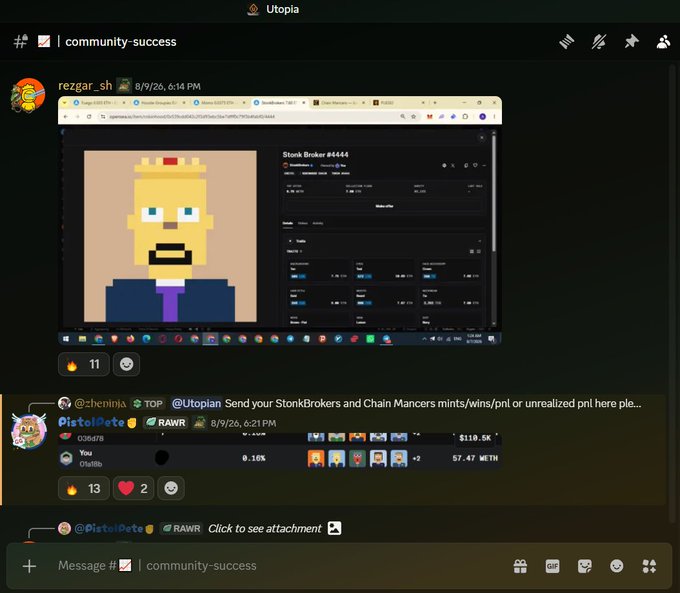Toggle notification settings bell in header
This screenshot has height=593, width=680.
[x=599, y=42]
